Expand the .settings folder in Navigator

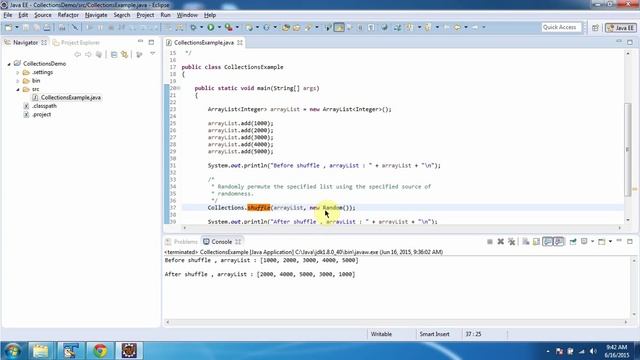(18, 72)
